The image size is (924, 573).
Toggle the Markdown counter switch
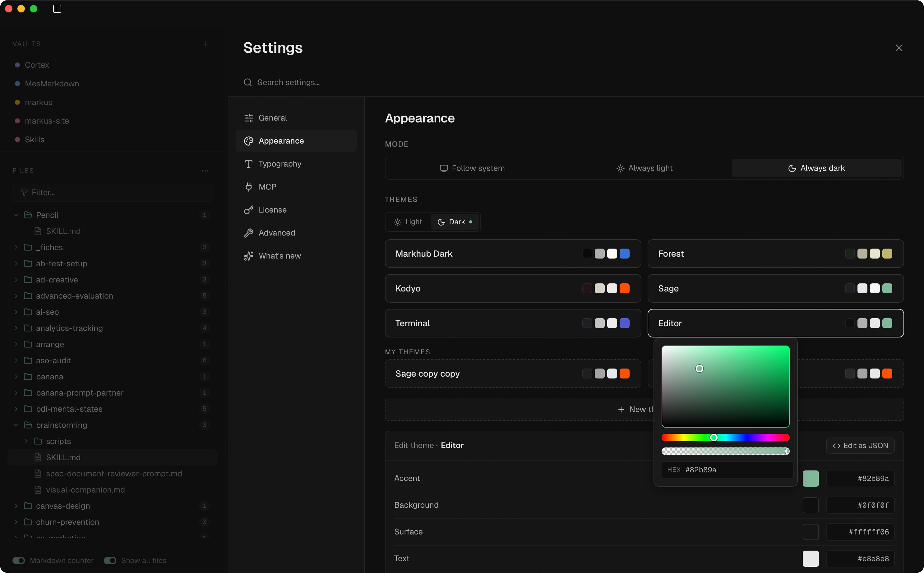pos(19,561)
